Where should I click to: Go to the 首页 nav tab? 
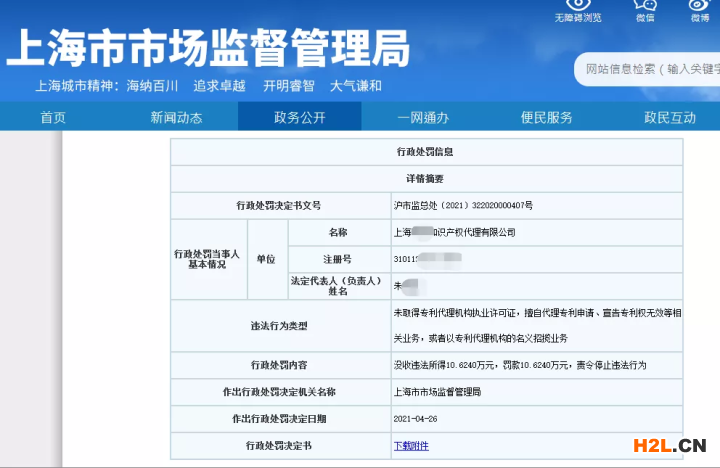coord(53,118)
